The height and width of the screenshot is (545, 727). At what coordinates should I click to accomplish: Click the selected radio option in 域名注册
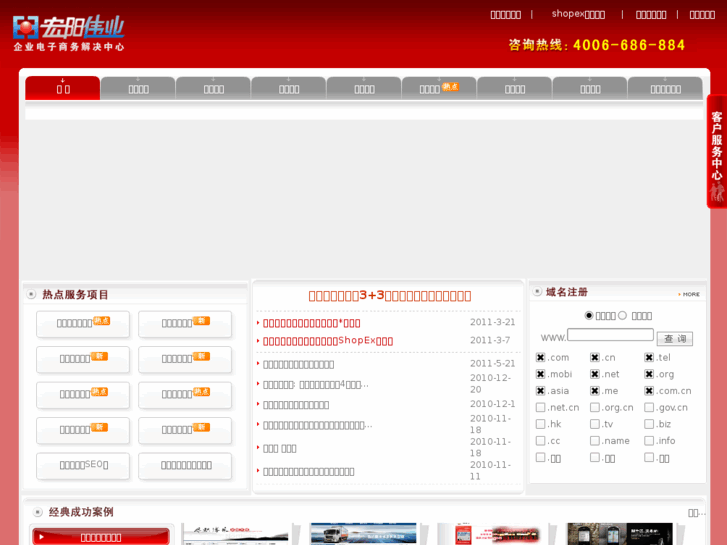[589, 315]
